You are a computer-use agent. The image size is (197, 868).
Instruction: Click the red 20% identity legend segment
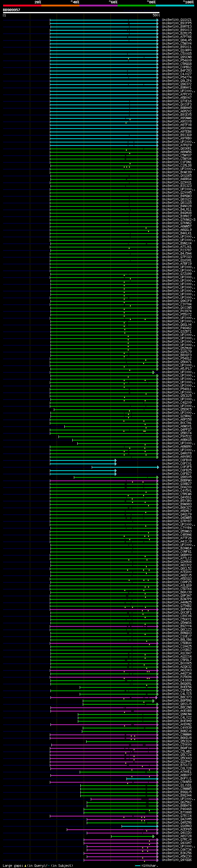22,6
